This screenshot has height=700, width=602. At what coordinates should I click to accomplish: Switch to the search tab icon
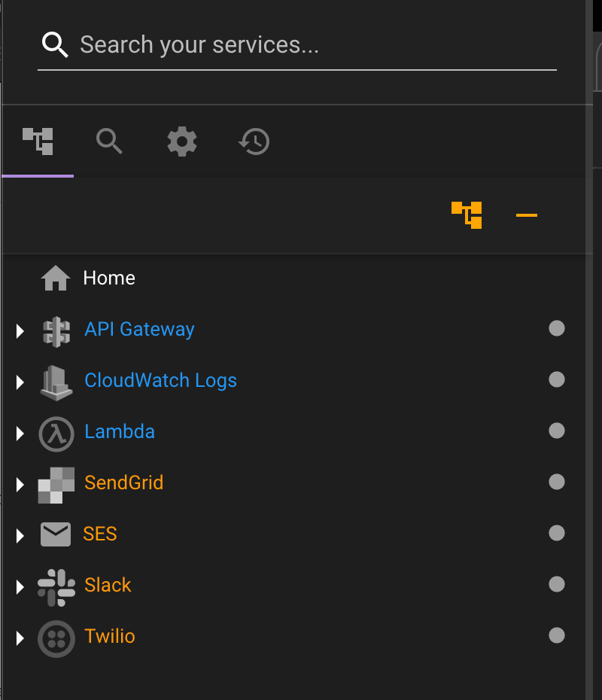click(x=109, y=142)
